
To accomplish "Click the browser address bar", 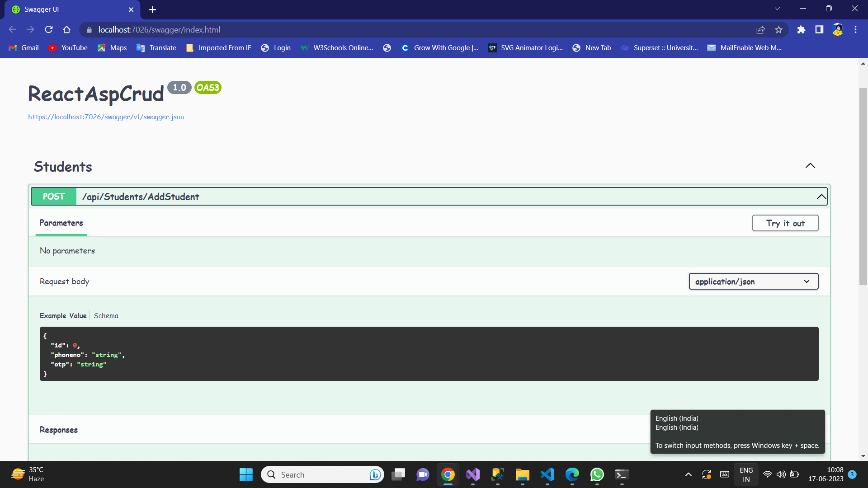I will tap(407, 30).
